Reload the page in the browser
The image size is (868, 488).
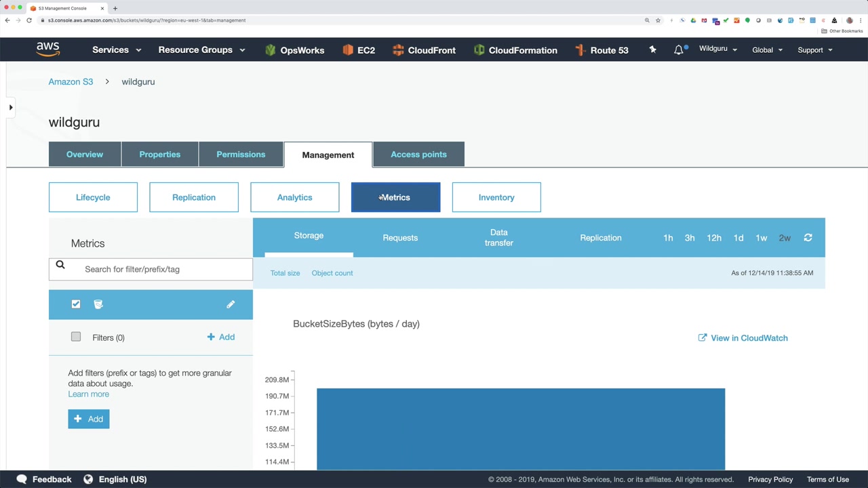coord(29,20)
